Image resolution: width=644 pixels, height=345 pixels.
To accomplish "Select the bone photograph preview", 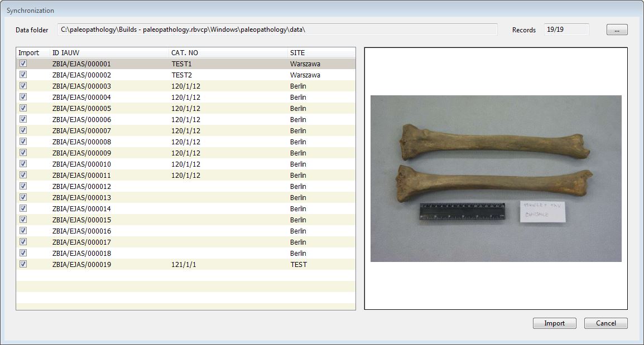I will [x=496, y=178].
